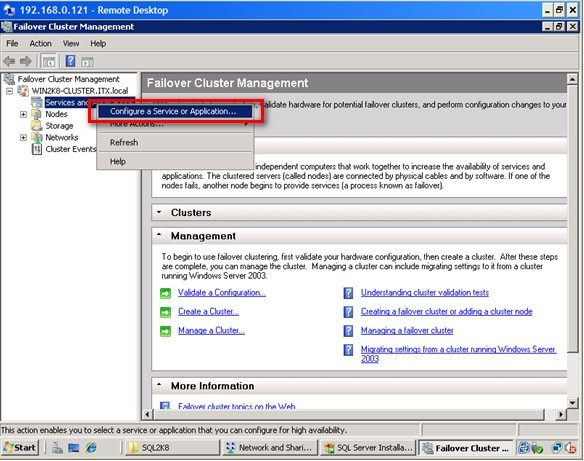Click the vertical scrollbar down arrow

[x=572, y=403]
